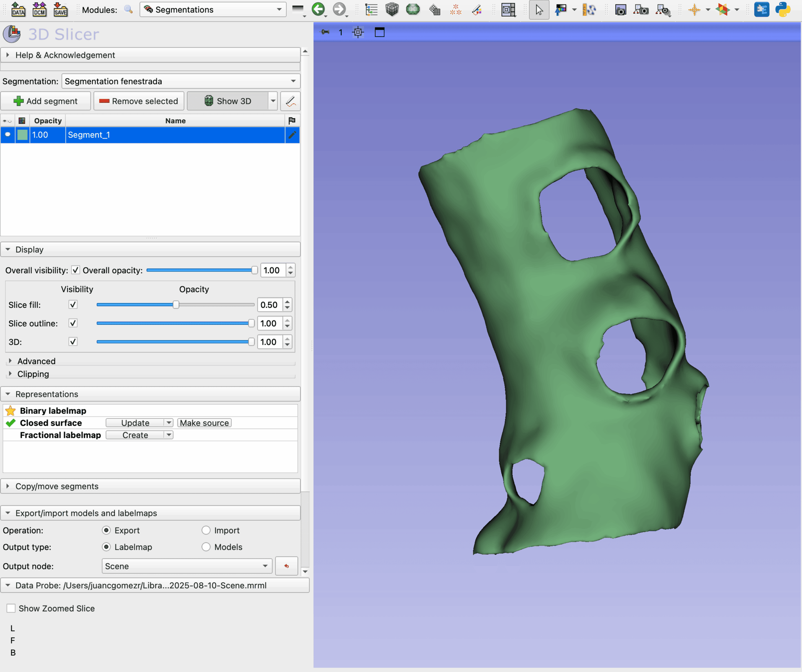Image resolution: width=802 pixels, height=672 pixels.
Task: Toggle the crosshair toolbar icon
Action: pos(694,9)
